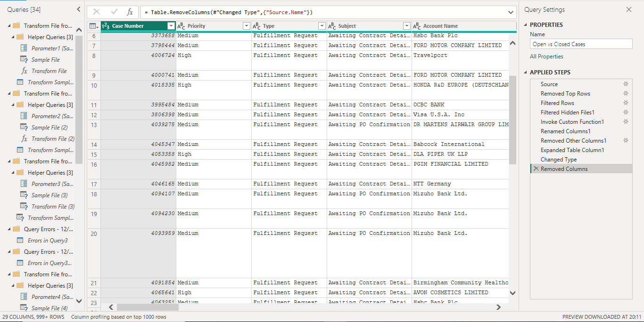
Task: Collapse the APPLIED STEPS section
Action: click(x=526, y=72)
